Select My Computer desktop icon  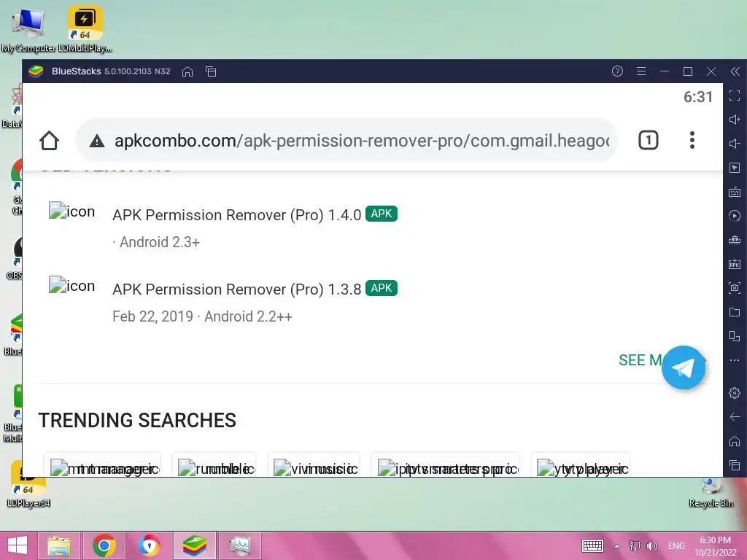[x=28, y=28]
